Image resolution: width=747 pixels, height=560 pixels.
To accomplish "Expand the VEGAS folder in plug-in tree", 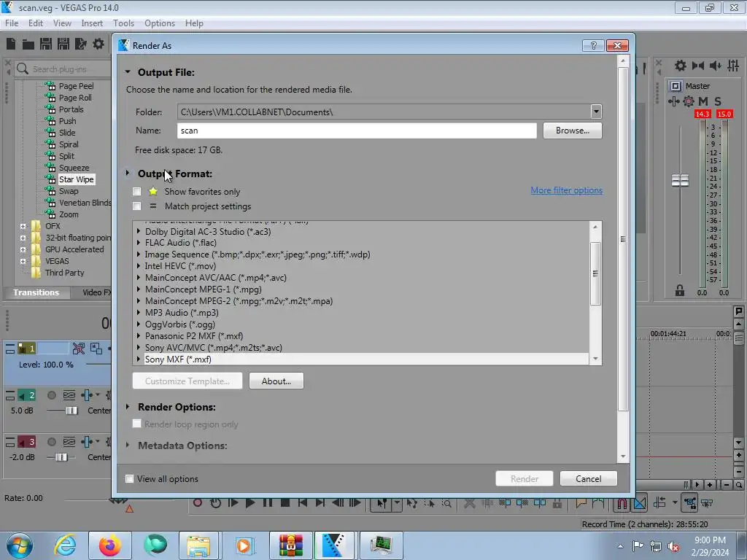I will 23,261.
